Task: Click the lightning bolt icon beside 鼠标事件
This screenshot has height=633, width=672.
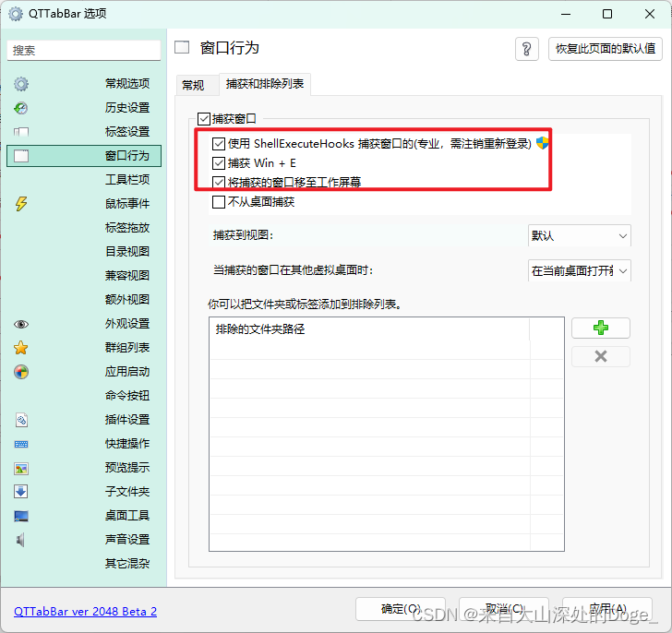Action: pyautogui.click(x=21, y=204)
